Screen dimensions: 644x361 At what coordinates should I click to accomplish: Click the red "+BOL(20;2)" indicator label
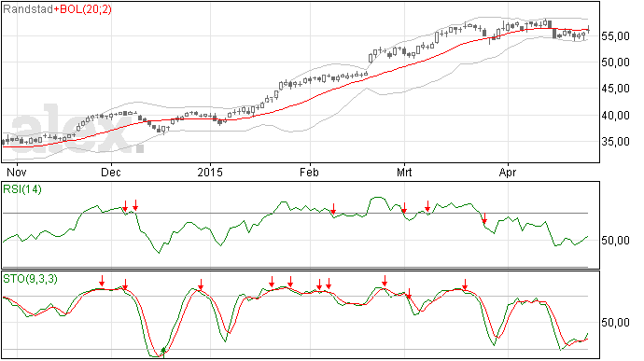[x=82, y=9]
